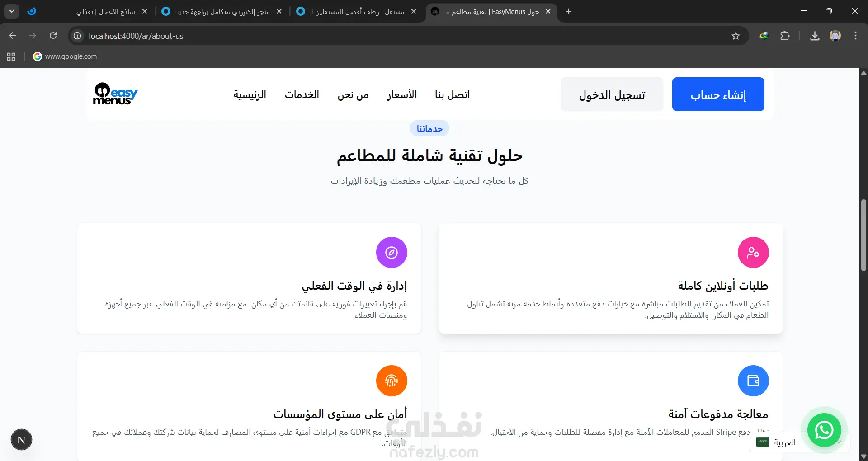The height and width of the screenshot is (461, 868).
Task: Open the العربية language selector
Action: click(x=799, y=442)
